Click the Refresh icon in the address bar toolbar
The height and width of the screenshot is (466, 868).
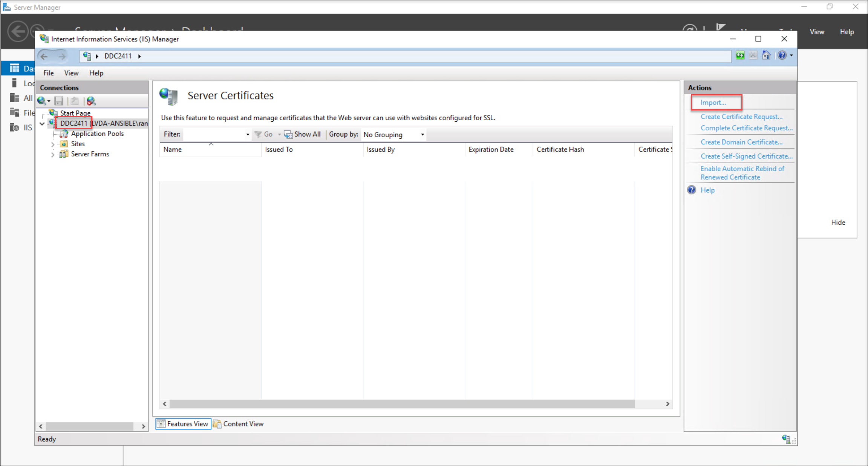[740, 55]
